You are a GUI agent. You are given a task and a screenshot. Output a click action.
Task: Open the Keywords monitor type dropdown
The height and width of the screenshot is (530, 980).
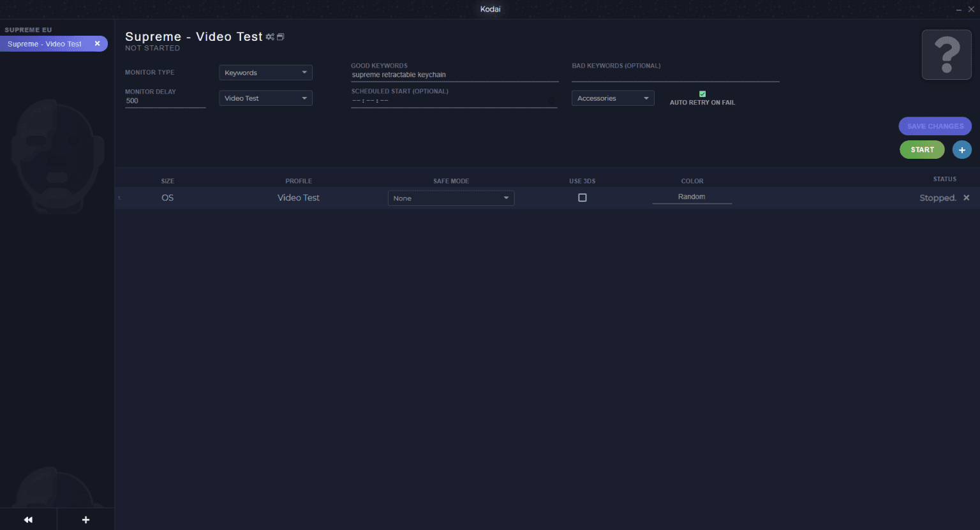coord(265,73)
